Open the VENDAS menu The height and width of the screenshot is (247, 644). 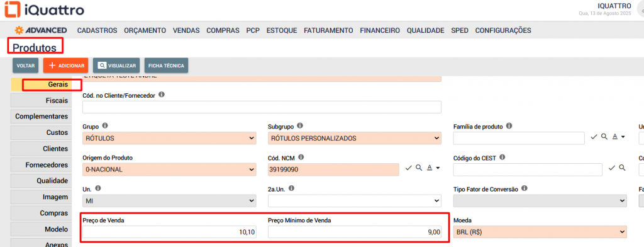(186, 30)
